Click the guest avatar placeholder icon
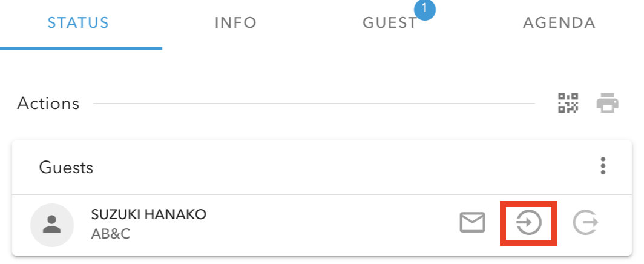 click(x=52, y=225)
